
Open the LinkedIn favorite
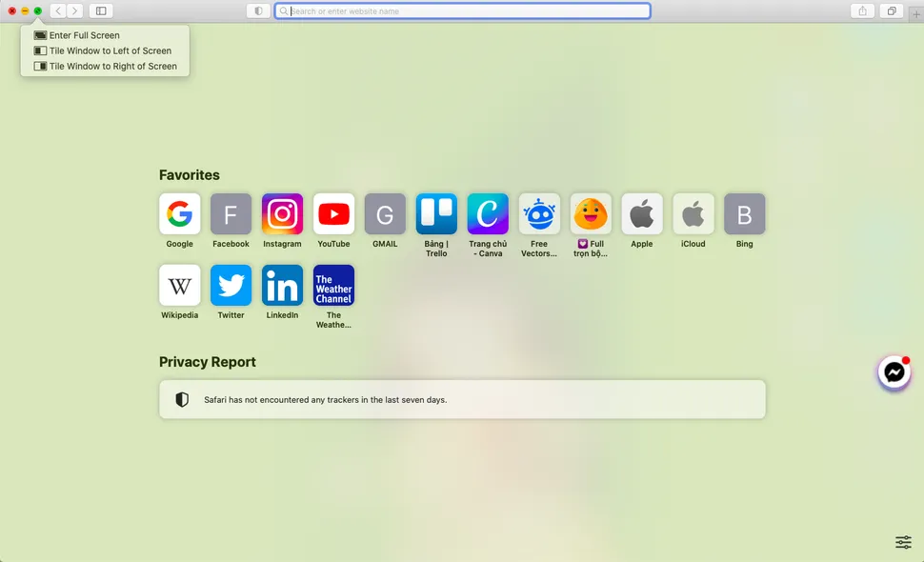[x=282, y=285]
